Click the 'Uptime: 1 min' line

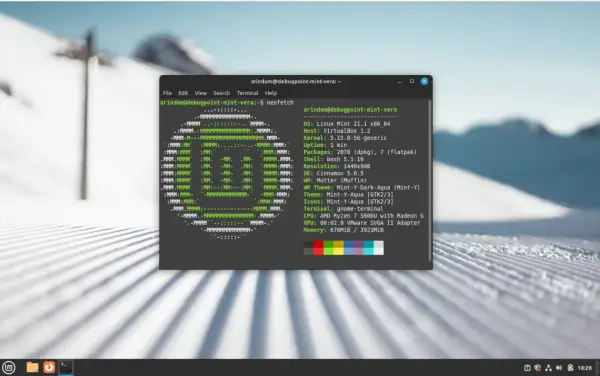coord(325,145)
